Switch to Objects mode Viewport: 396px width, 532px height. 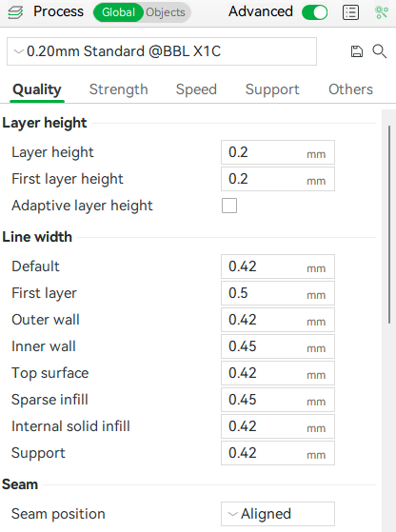[x=166, y=12]
